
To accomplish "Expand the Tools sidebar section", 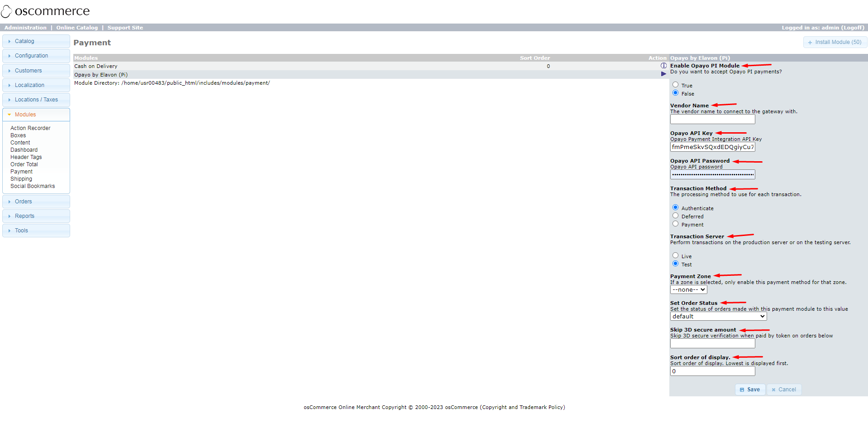I will [36, 231].
